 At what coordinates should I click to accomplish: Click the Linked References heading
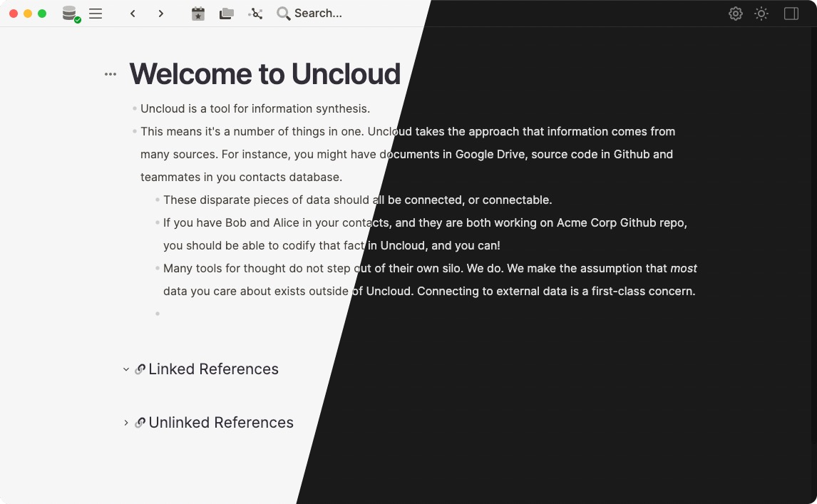213,369
